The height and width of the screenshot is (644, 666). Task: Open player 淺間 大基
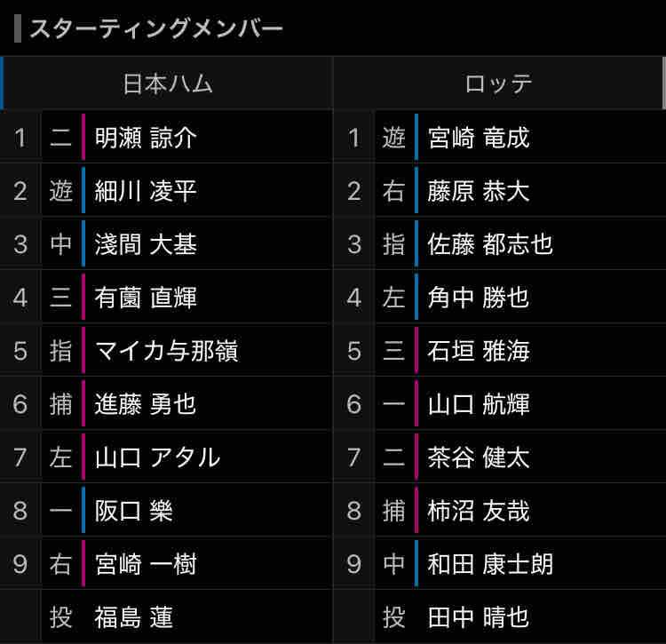coord(146,244)
